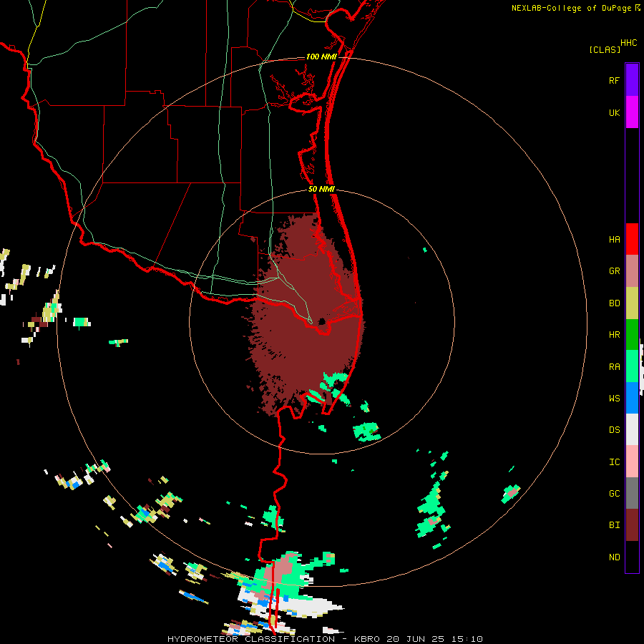
Task: Click the DS legend label
Action: coord(615,429)
